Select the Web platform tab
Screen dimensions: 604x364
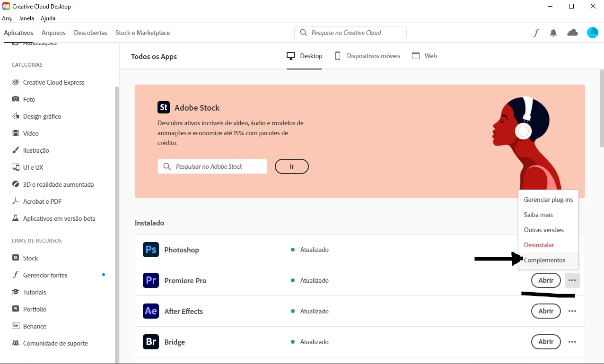[x=424, y=56]
